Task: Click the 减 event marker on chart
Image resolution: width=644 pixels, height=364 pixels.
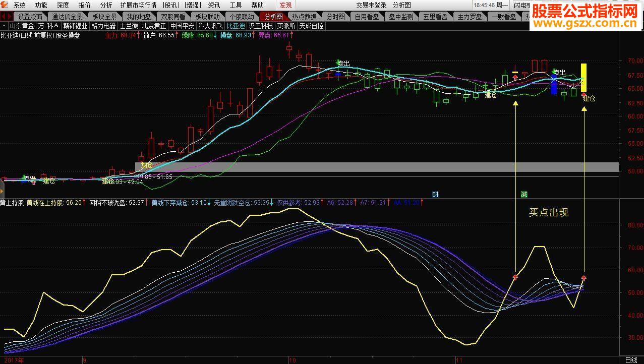Action: pyautogui.click(x=524, y=194)
